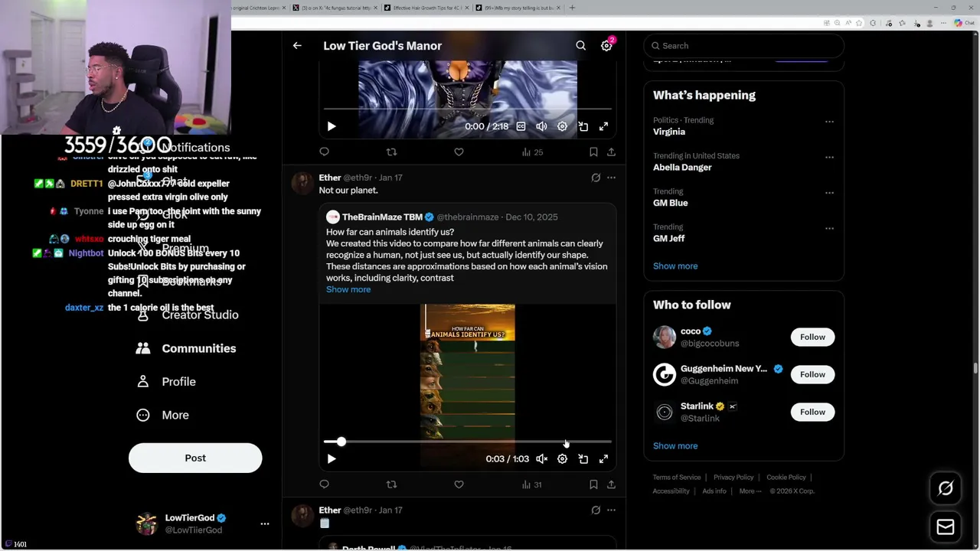Screen dimensions: 980x551
Task: Open the Privacy Policy footer link
Action: point(733,478)
